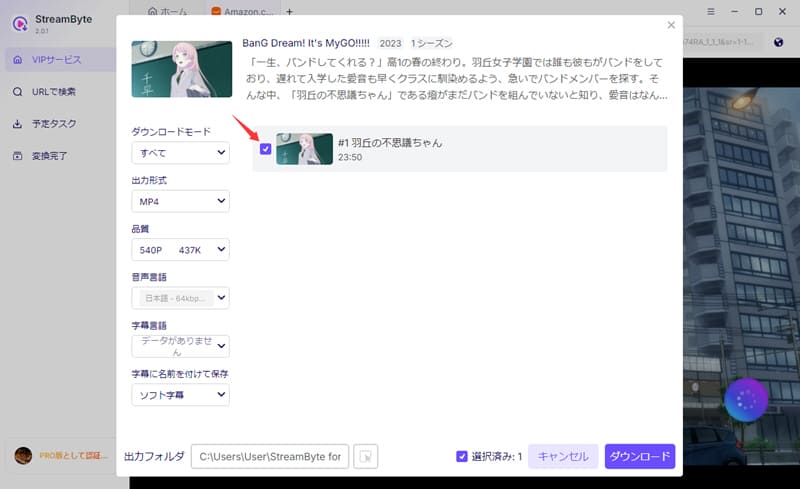Toggle the 選択済み select-all checkbox
The image size is (800, 489).
(462, 456)
